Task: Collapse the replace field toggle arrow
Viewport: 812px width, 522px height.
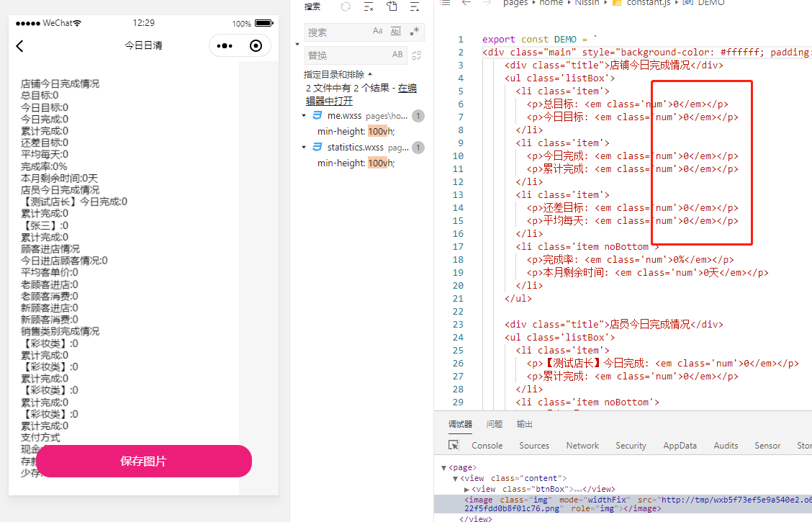Action: [x=297, y=44]
